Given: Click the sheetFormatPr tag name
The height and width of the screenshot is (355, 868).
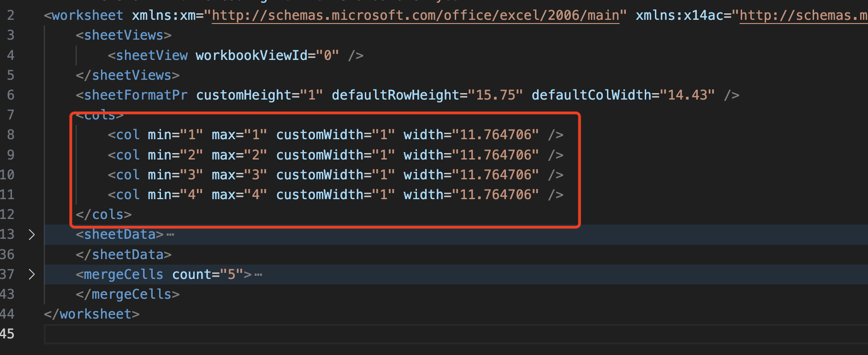Looking at the screenshot, I should point(136,95).
